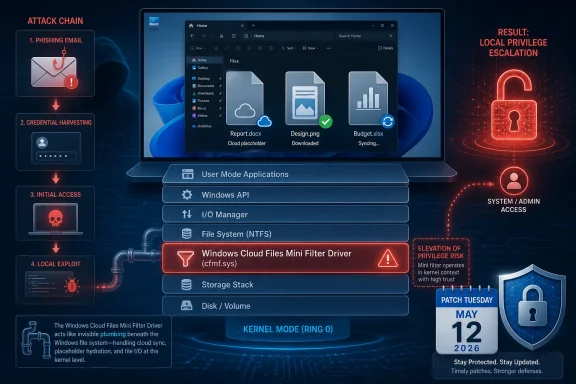This screenshot has height=384, width=576.
Task: Click the "ATTACK CHAIN" heading
Action: click(x=55, y=21)
